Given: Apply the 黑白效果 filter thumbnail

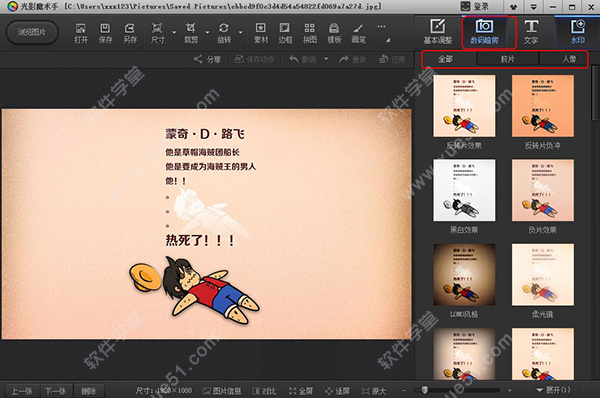Looking at the screenshot, I should [464, 190].
